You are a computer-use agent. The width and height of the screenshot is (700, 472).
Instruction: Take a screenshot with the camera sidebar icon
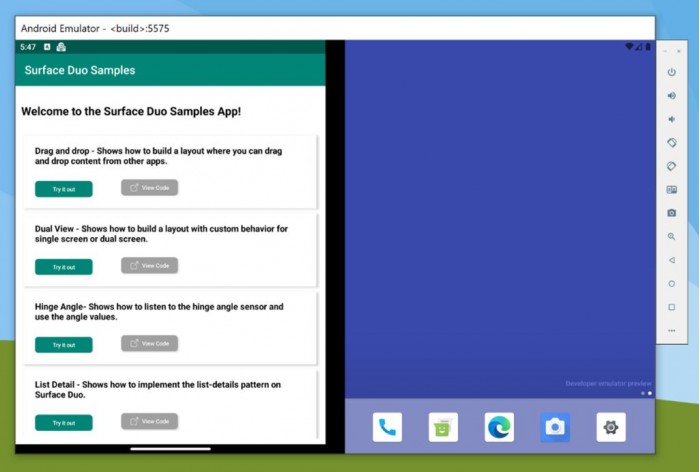click(671, 213)
